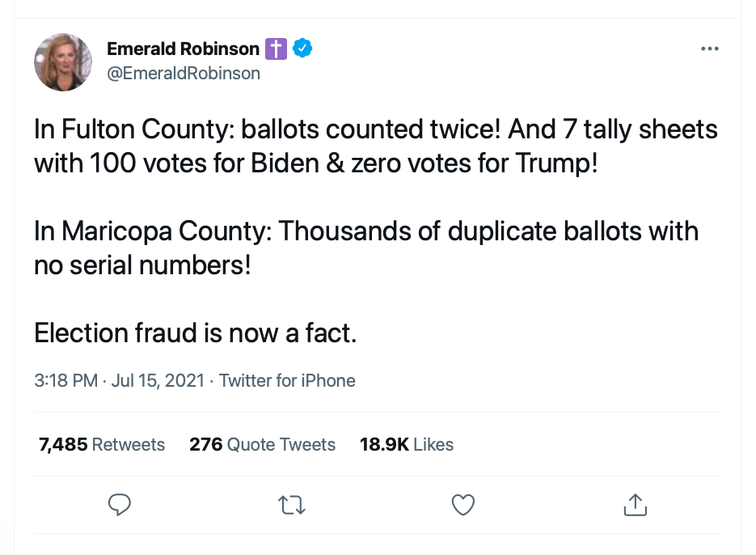Show the 276 Quote Tweets

262,444
